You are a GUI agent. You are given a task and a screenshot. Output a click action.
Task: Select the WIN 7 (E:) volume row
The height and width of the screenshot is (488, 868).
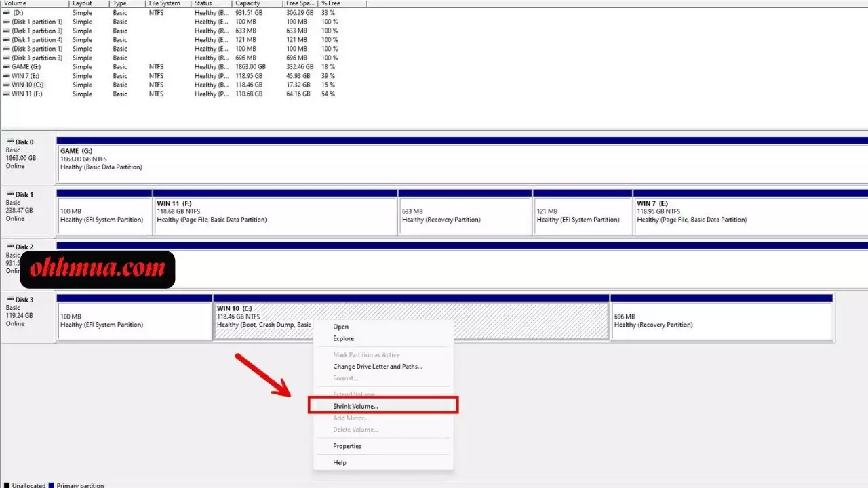(183, 76)
